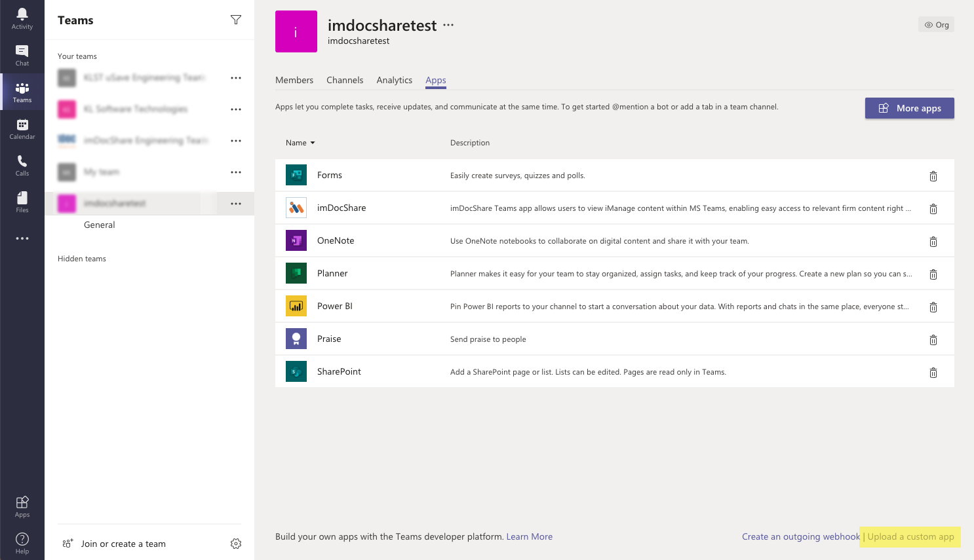Select the Teams icon in the left rail
This screenshot has height=560, width=974.
[22, 92]
